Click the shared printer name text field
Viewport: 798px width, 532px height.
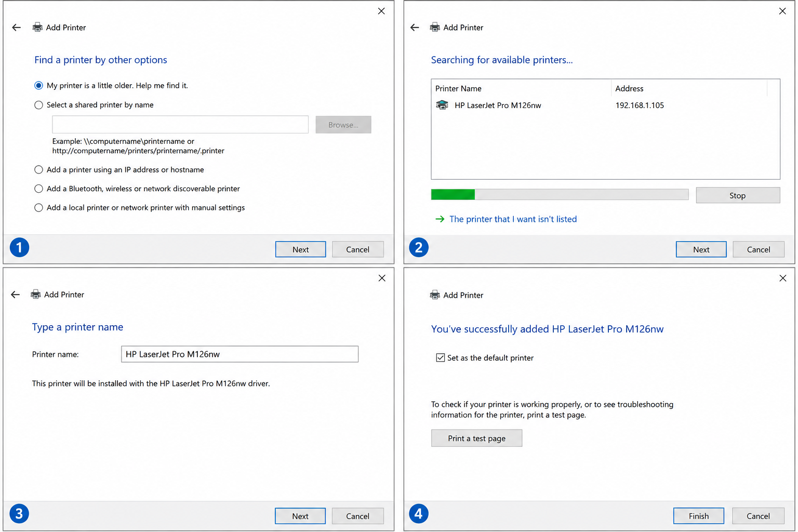pos(180,125)
